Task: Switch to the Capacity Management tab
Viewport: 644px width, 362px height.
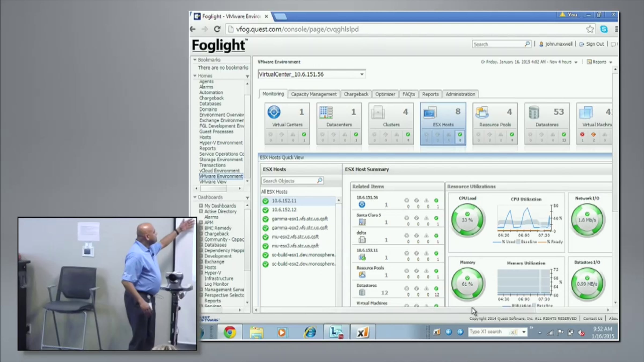Action: pos(314,94)
